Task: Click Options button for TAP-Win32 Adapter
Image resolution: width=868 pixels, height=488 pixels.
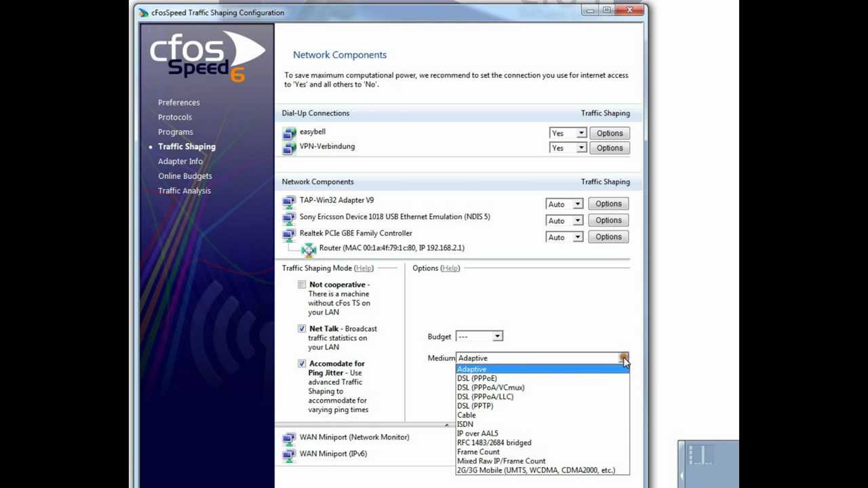Action: pyautogui.click(x=608, y=204)
